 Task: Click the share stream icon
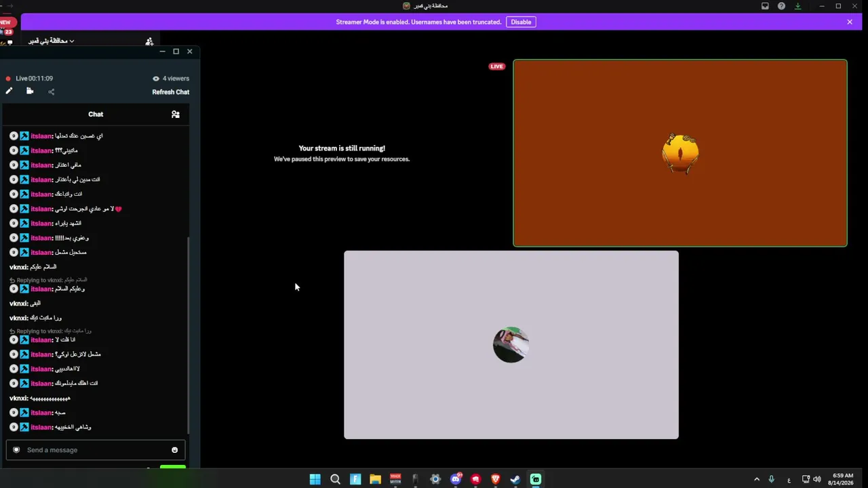(51, 91)
